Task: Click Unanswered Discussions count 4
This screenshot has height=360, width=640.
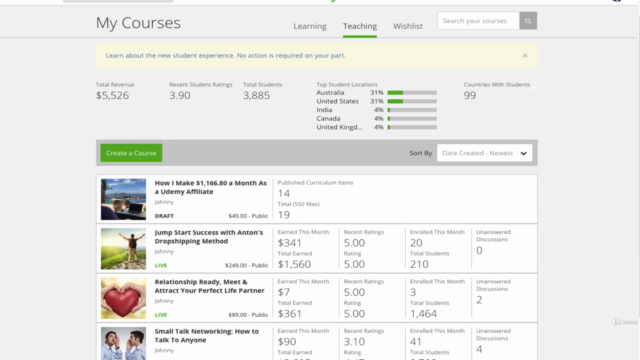Action: click(479, 349)
